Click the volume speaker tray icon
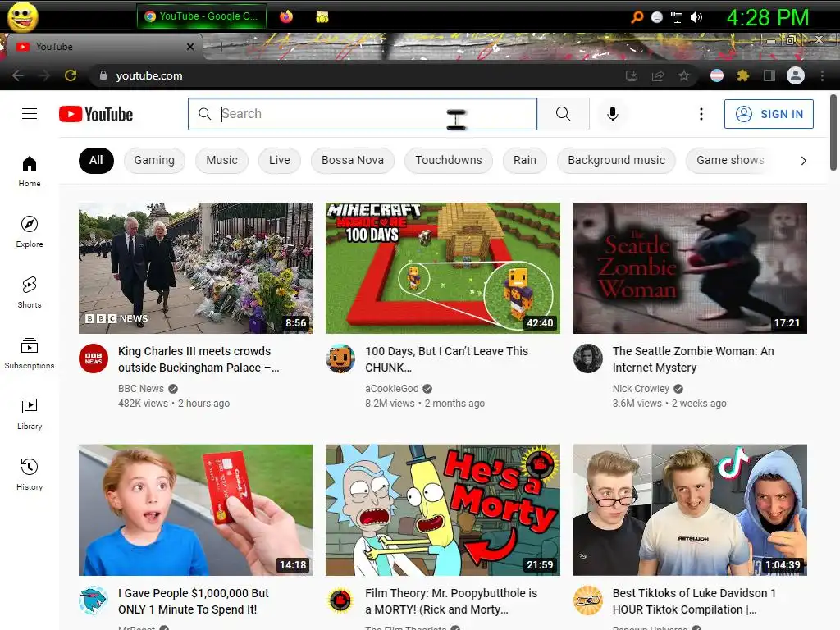 tap(696, 18)
